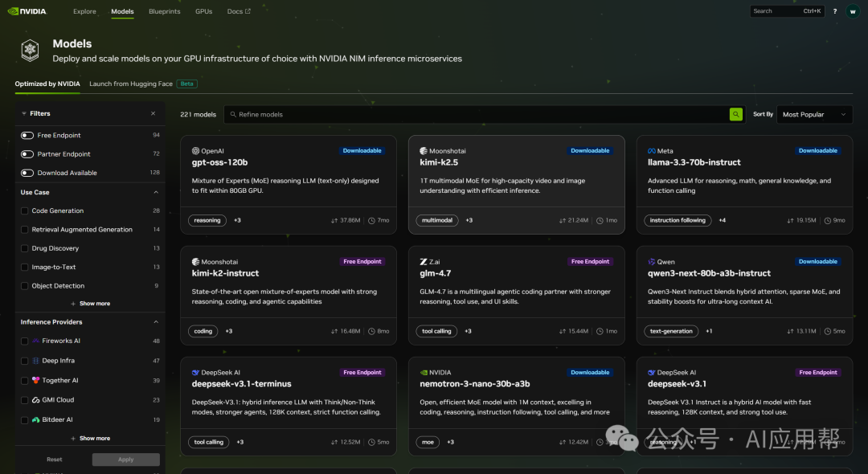
Task: Expand +1 tags on qwen3-next-80b card
Action: click(709, 331)
